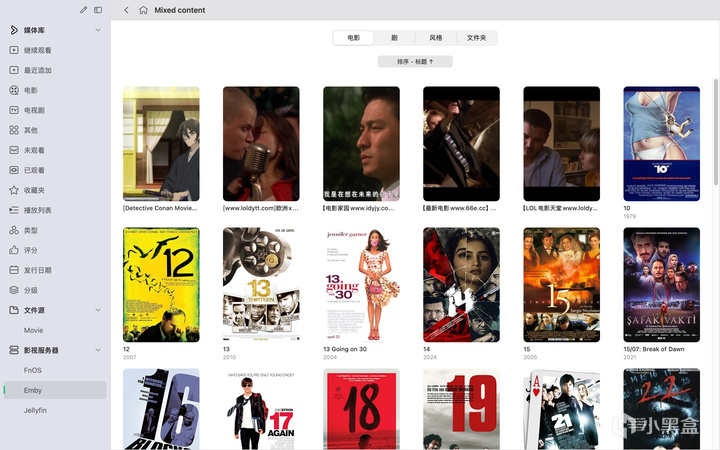Open the LOL 电影天堂 thumbnail
The image size is (720, 450).
(562, 144)
